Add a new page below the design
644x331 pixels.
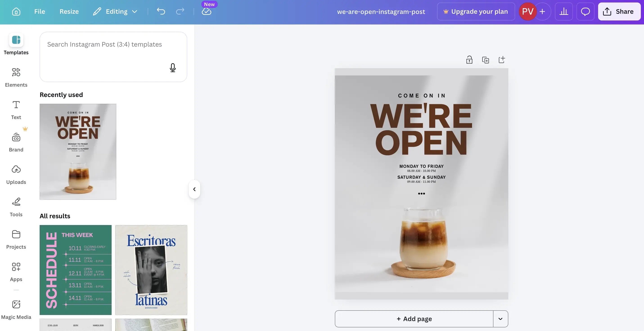click(x=414, y=318)
